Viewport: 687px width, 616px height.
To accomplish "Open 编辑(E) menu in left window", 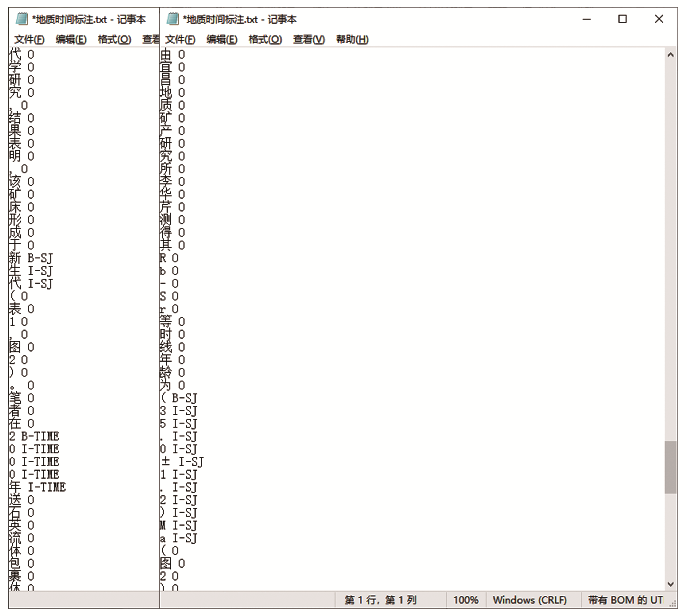I will [71, 40].
